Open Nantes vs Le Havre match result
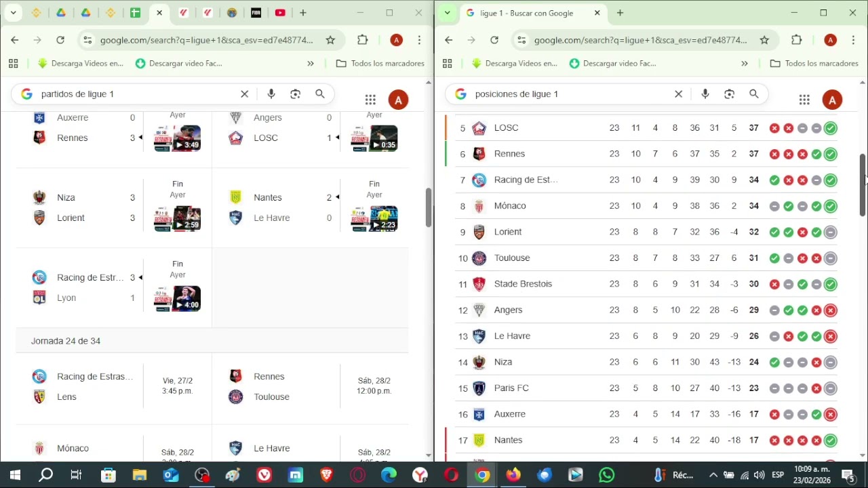This screenshot has height=488, width=868. [311, 207]
